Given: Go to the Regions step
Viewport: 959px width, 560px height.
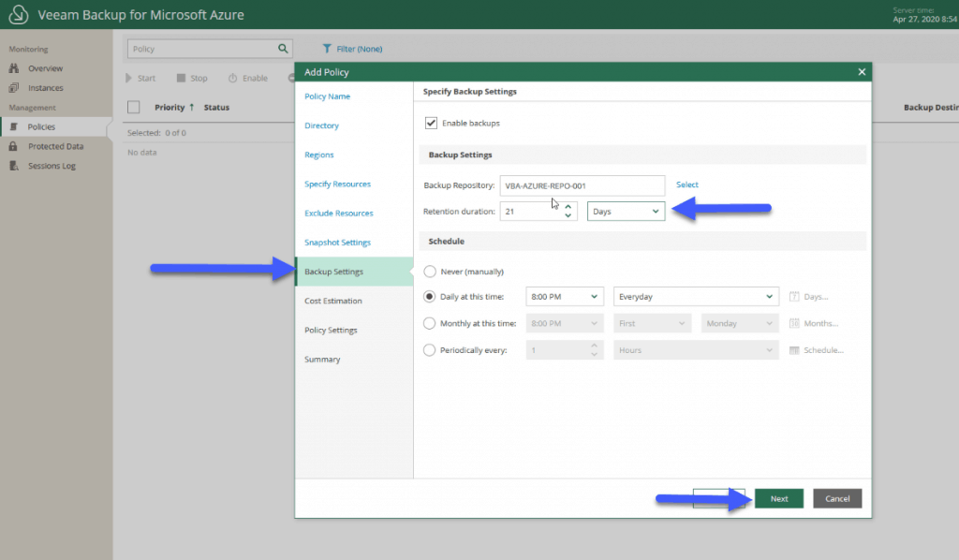Looking at the screenshot, I should pyautogui.click(x=319, y=155).
